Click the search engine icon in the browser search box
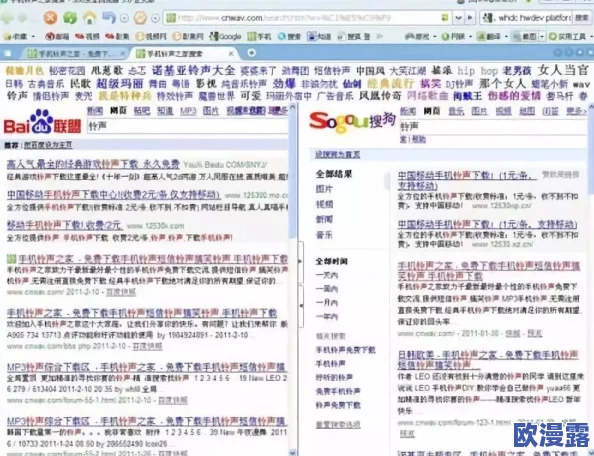This screenshot has width=594, height=456. 488,17
